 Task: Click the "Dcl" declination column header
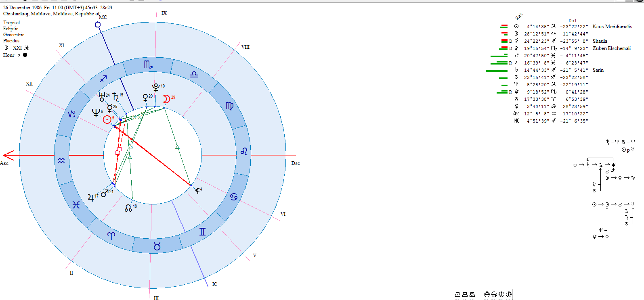[x=573, y=21]
